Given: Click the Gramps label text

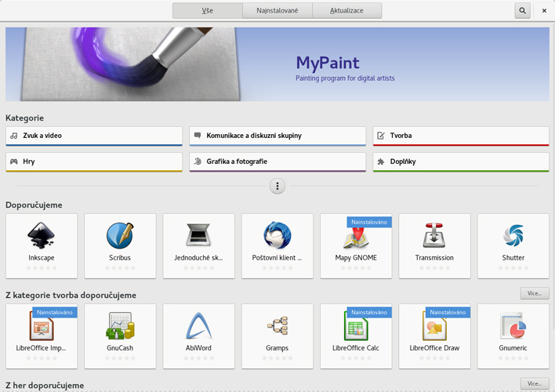Looking at the screenshot, I should (x=277, y=348).
